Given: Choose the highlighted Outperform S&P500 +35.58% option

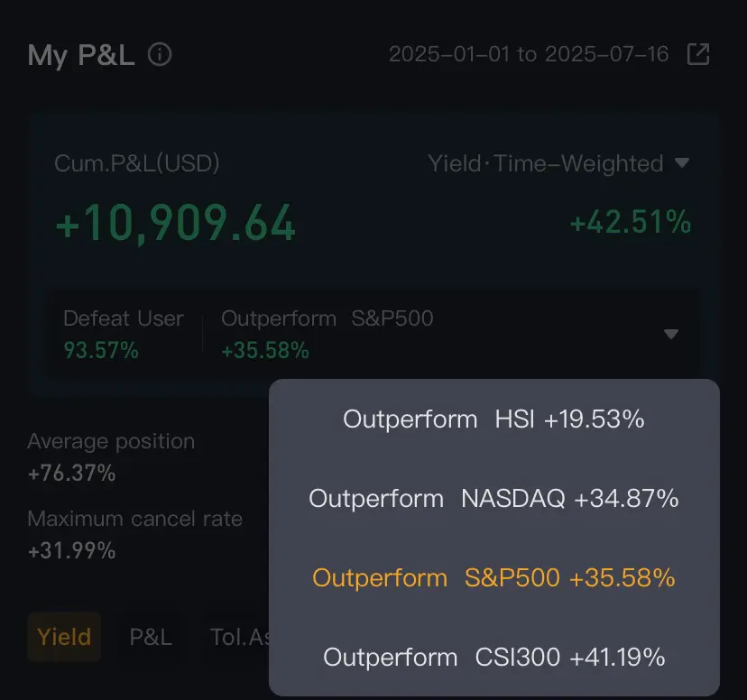Looking at the screenshot, I should point(493,577).
